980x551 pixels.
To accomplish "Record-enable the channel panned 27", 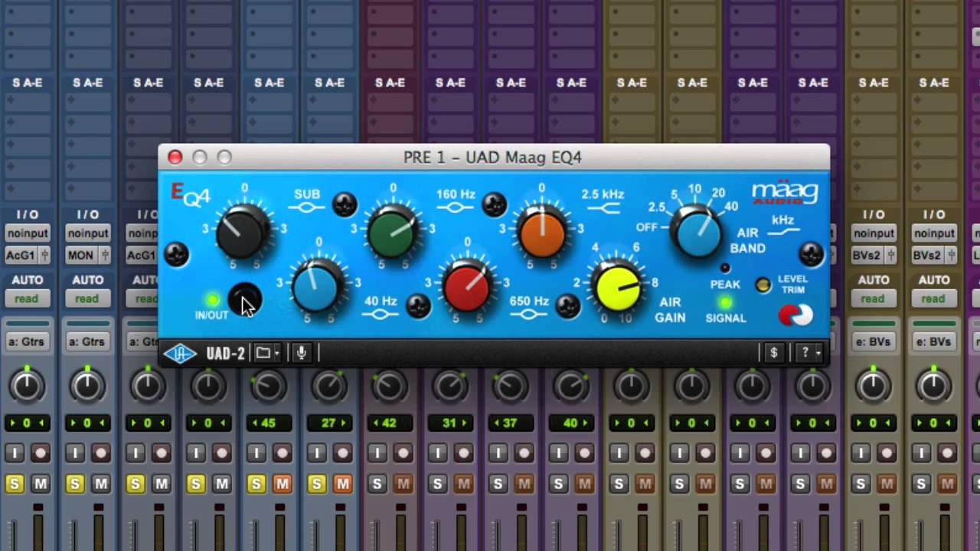I will point(342,453).
